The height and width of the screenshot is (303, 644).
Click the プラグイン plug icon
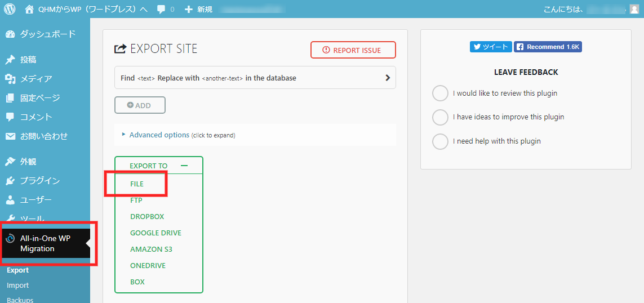(10, 181)
